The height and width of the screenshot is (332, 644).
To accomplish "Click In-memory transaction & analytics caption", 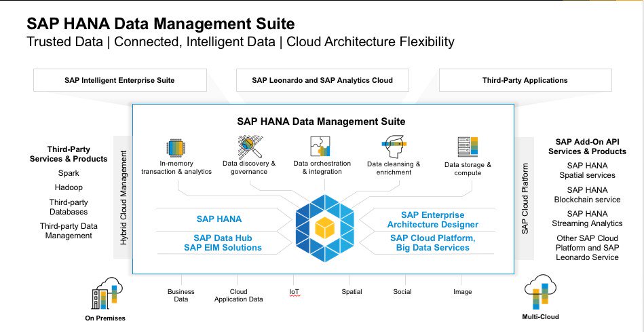I will [x=176, y=168].
